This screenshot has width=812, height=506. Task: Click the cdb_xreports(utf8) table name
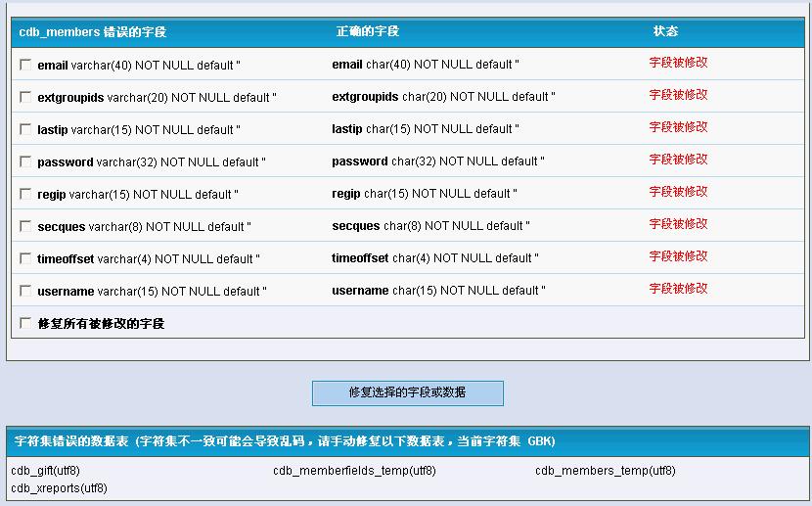(x=59, y=488)
